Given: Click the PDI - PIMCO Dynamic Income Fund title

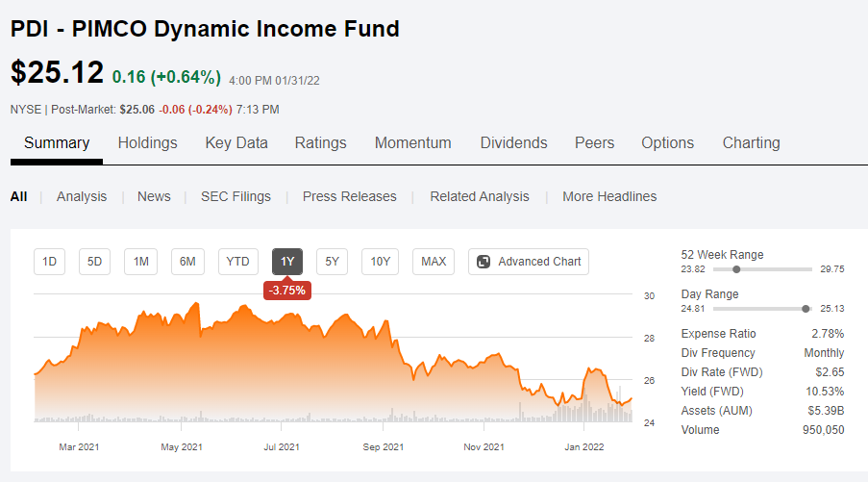Looking at the screenshot, I should click(205, 29).
